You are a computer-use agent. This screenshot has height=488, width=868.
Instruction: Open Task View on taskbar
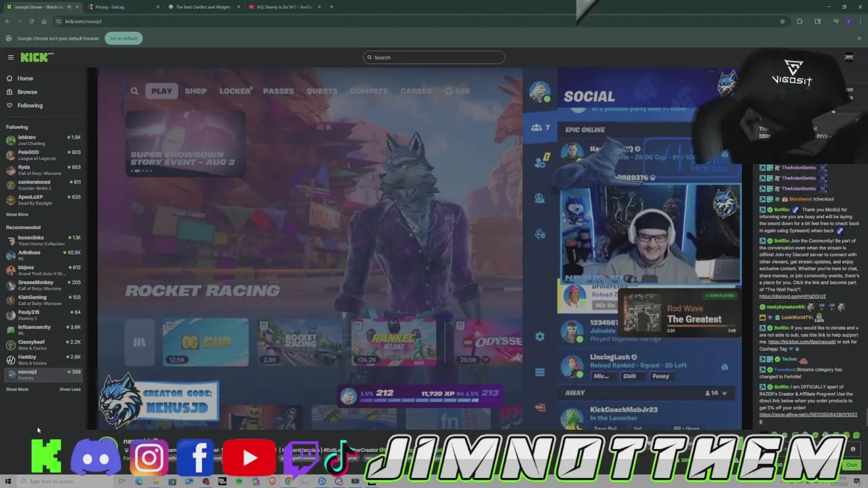point(122,481)
